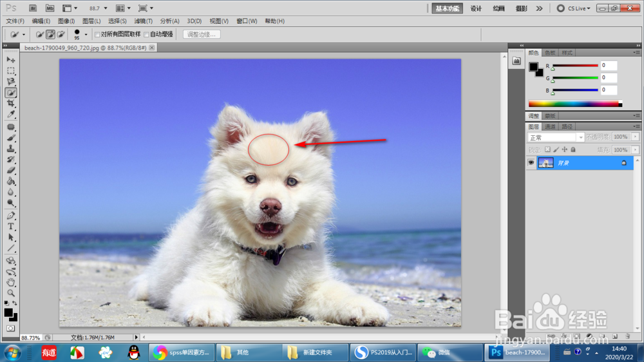Open the 滤镜(T) menu
This screenshot has width=644, height=362.
(x=144, y=21)
